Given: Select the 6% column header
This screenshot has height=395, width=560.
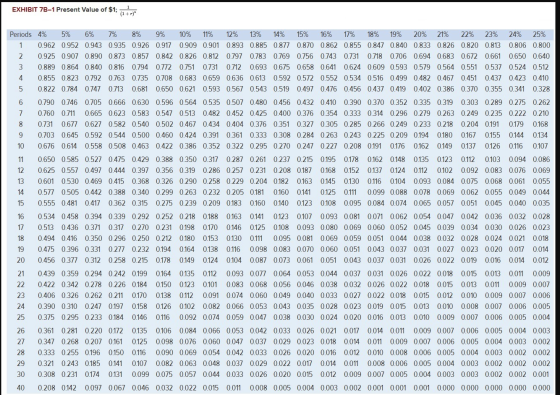Looking at the screenshot, I should tap(89, 35).
